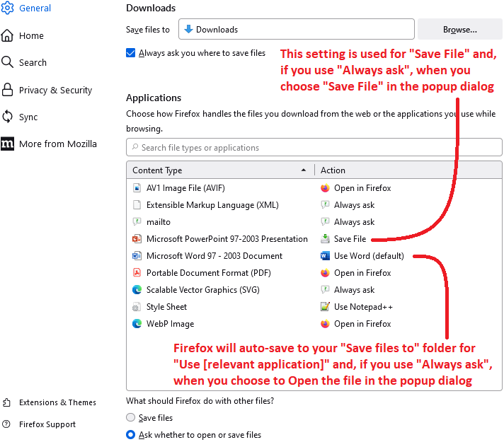Open the General settings gear icon
Image resolution: width=504 pixels, height=442 pixels.
click(7, 8)
